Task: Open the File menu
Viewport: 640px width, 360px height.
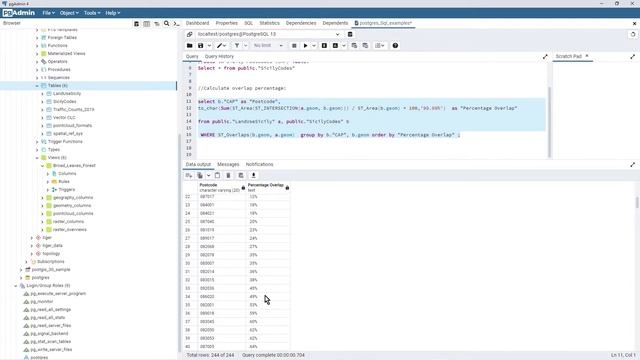Action: pyautogui.click(x=48, y=13)
